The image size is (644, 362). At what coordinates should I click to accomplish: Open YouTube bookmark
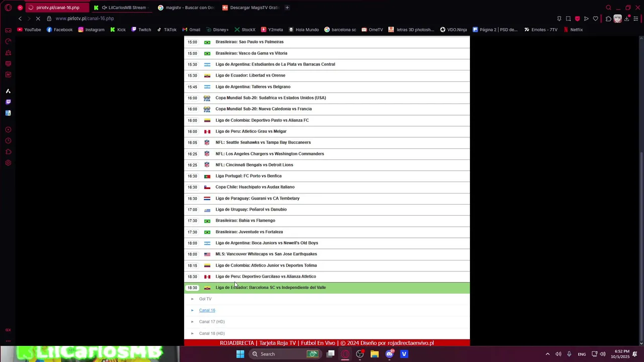pyautogui.click(x=29, y=30)
